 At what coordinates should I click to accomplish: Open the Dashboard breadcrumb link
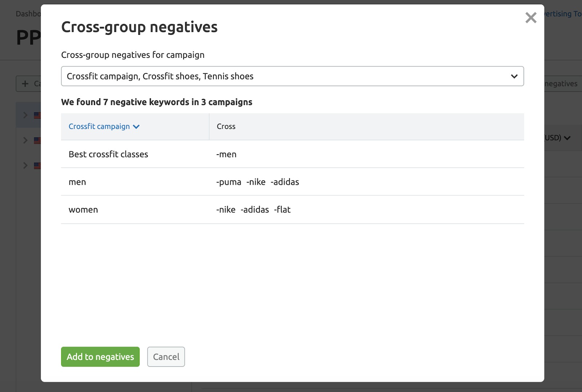coord(27,14)
